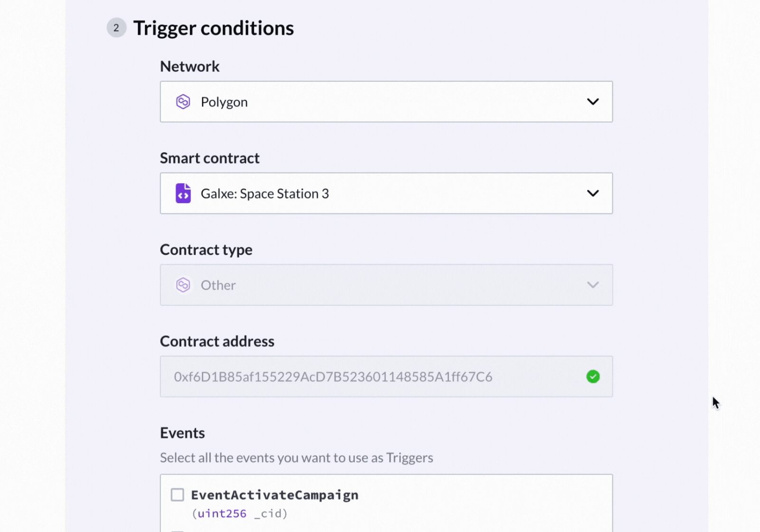
Task: Open the Contract type dropdown chevron
Action: pyautogui.click(x=592, y=285)
